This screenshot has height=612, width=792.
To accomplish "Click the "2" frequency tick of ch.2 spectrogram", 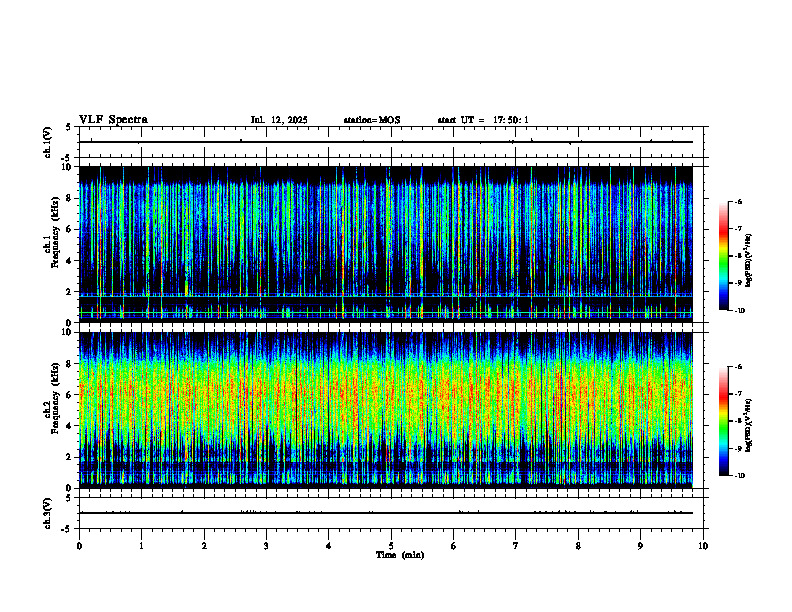I will pos(70,457).
